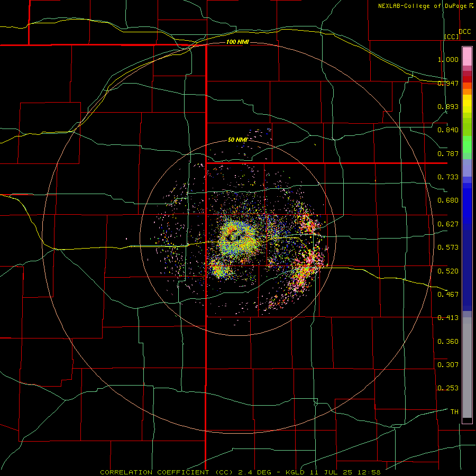
Task: Click the 100 NMI range ring label
Action: coord(237,42)
